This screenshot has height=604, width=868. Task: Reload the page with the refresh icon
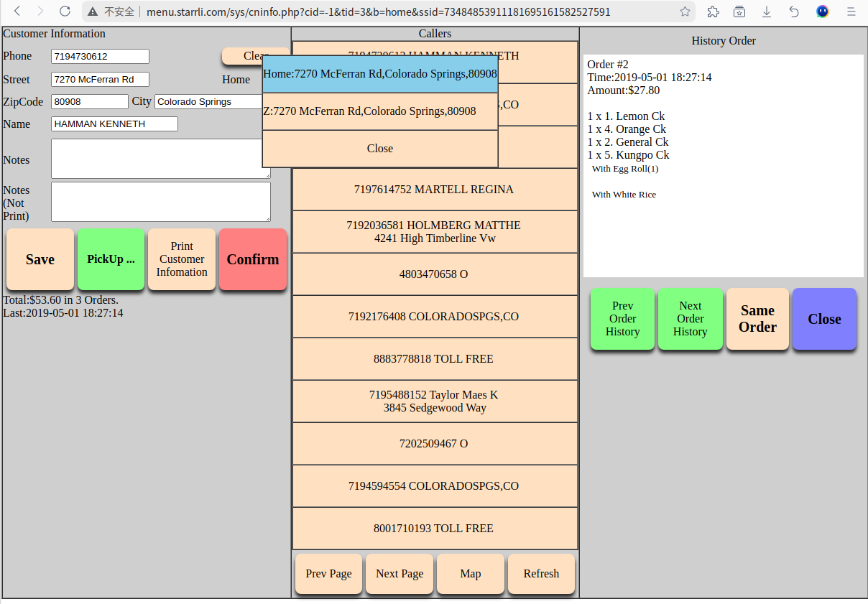(x=65, y=11)
